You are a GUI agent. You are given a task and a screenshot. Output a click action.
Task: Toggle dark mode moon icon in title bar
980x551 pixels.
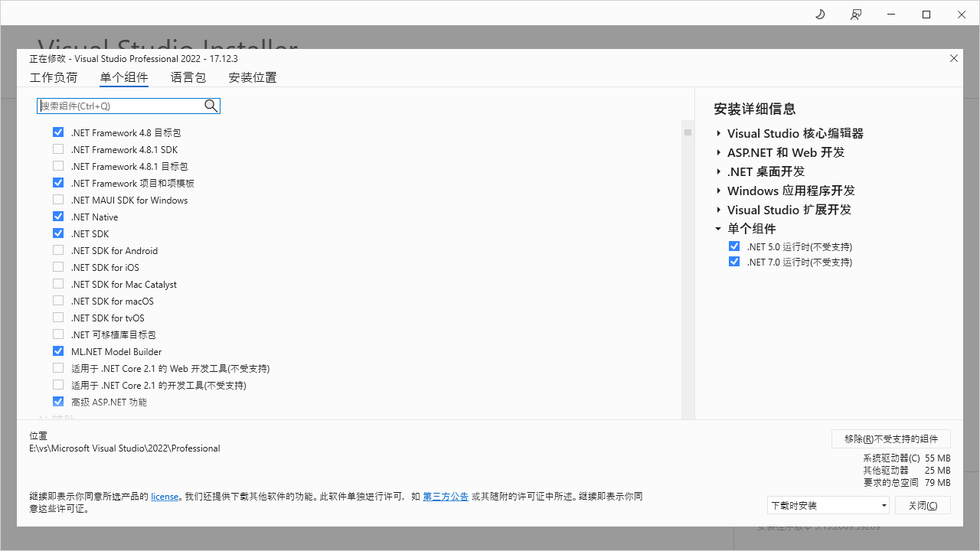tap(820, 14)
